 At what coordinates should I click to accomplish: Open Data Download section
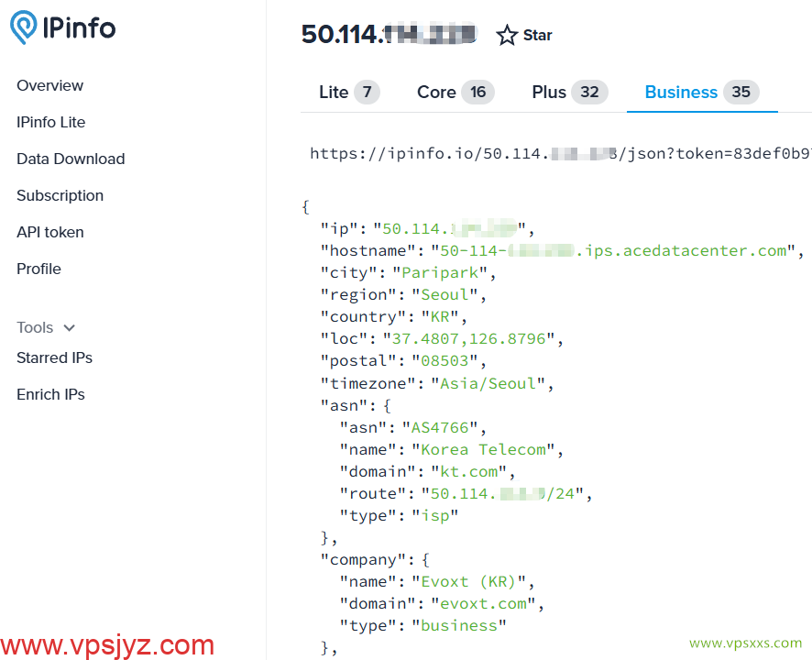click(x=71, y=159)
